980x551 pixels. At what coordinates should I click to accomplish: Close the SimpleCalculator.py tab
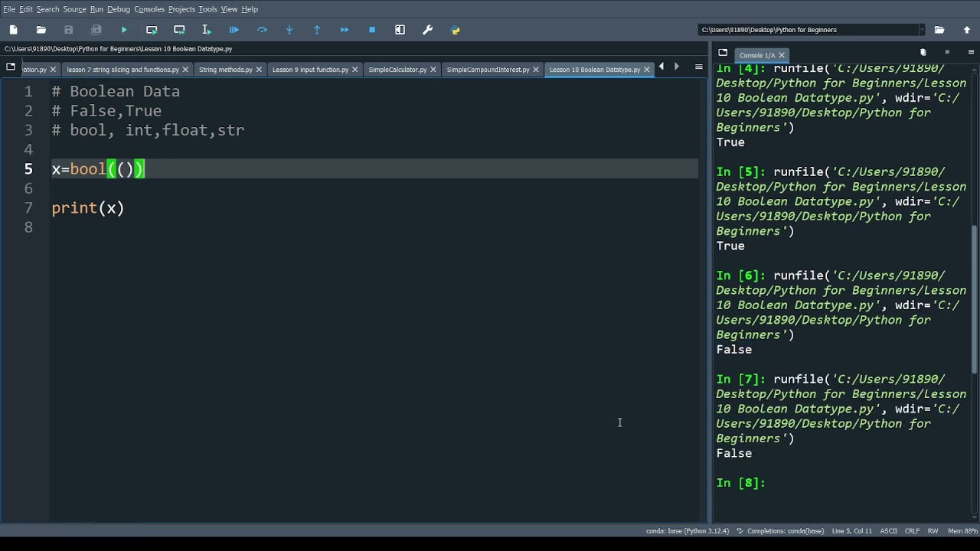433,70
